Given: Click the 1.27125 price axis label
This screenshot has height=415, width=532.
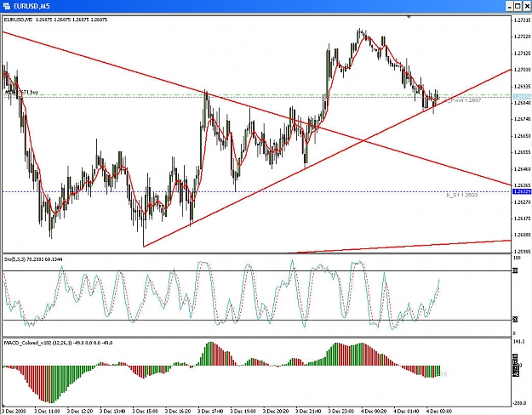Looking at the screenshot, I should [522, 54].
